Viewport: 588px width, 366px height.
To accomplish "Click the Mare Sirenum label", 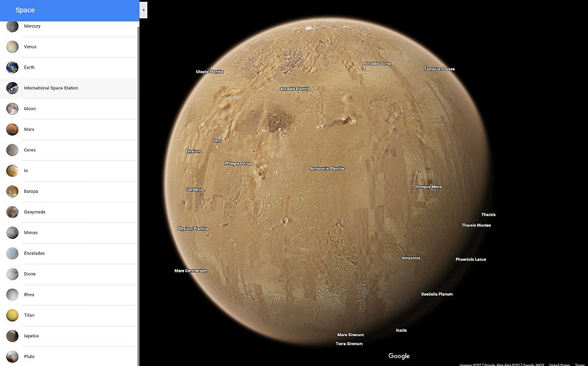I will 350,334.
